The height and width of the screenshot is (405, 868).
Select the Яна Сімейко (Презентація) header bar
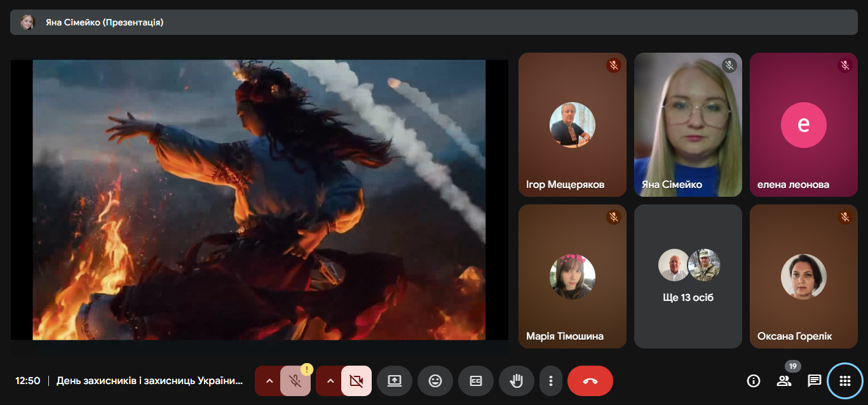tap(433, 22)
